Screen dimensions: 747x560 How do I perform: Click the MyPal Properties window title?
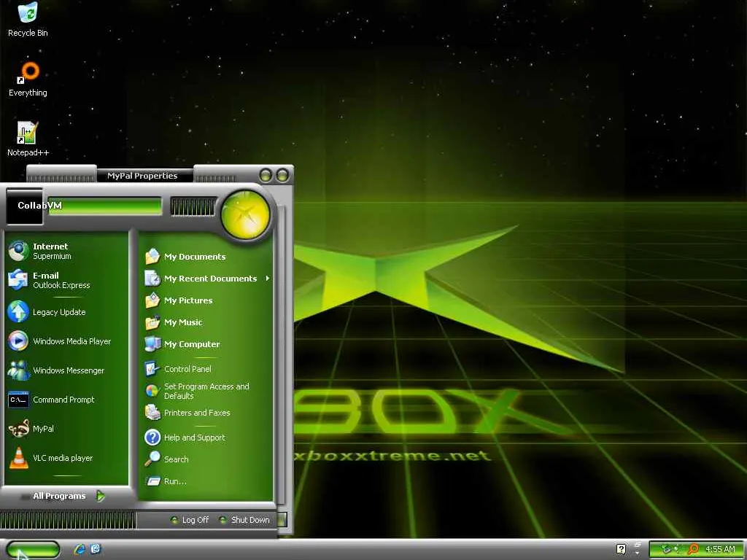(x=142, y=175)
